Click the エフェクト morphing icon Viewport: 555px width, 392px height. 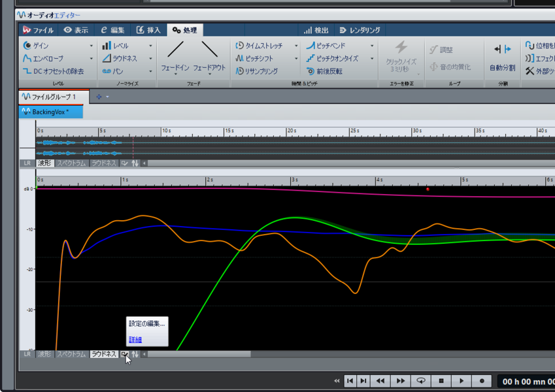[530, 58]
